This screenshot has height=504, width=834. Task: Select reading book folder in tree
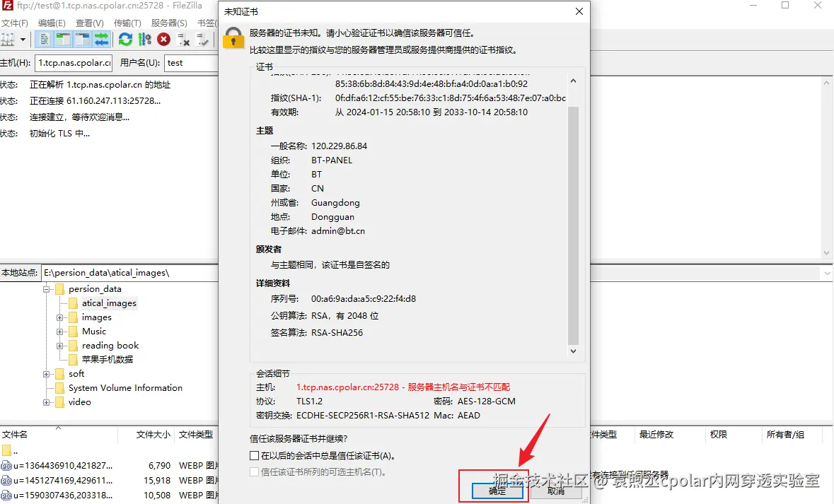tap(110, 346)
